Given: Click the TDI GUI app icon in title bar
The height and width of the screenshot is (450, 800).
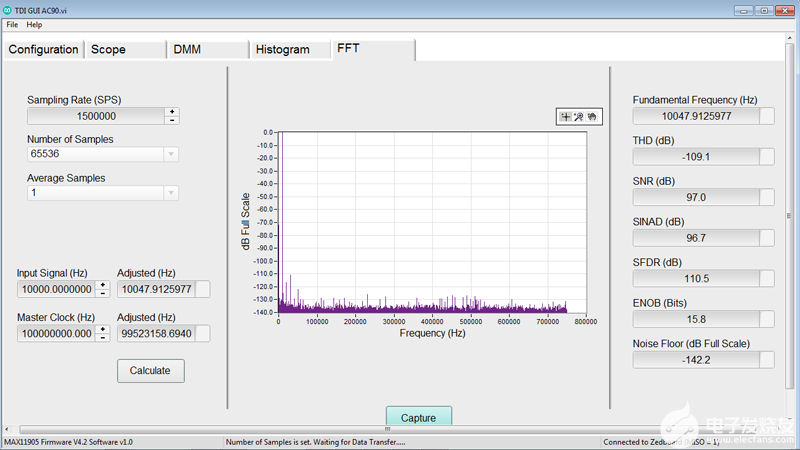Looking at the screenshot, I should tap(8, 10).
